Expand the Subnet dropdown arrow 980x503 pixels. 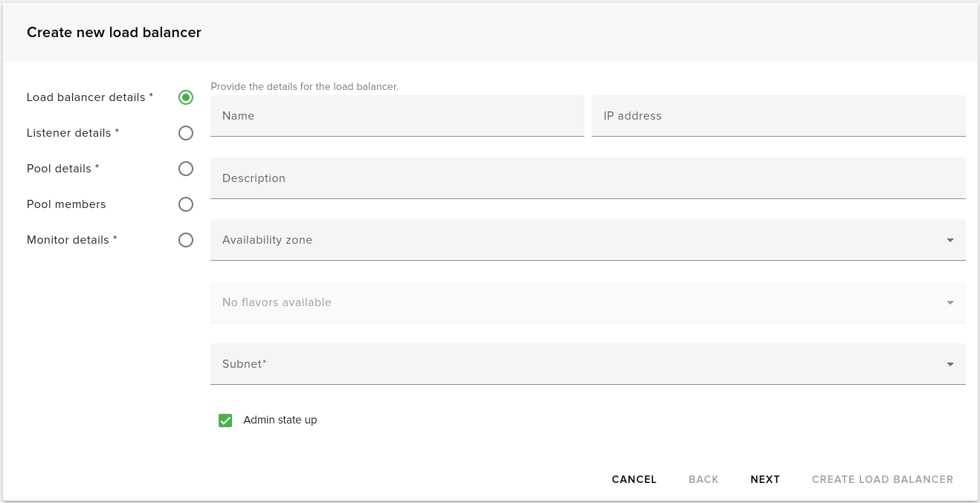(x=950, y=364)
